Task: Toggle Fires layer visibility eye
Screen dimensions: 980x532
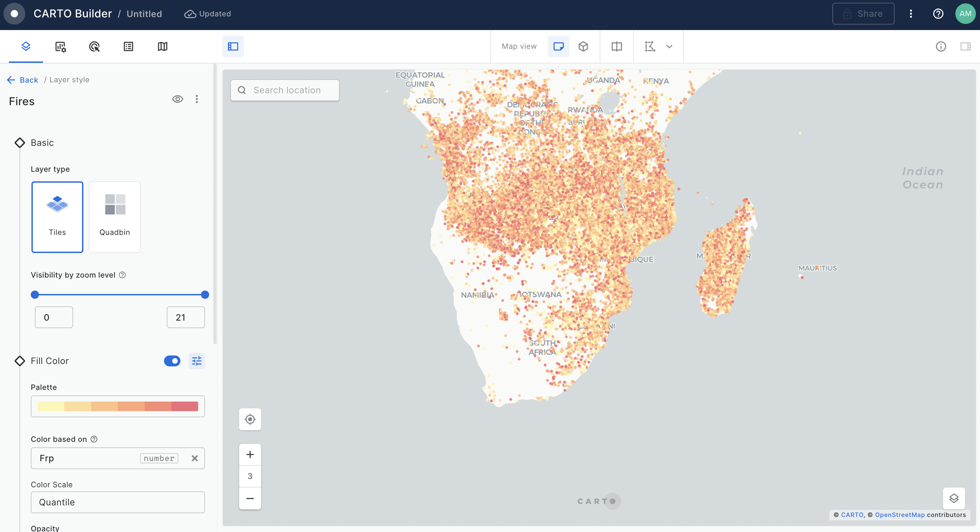Action: (x=177, y=99)
